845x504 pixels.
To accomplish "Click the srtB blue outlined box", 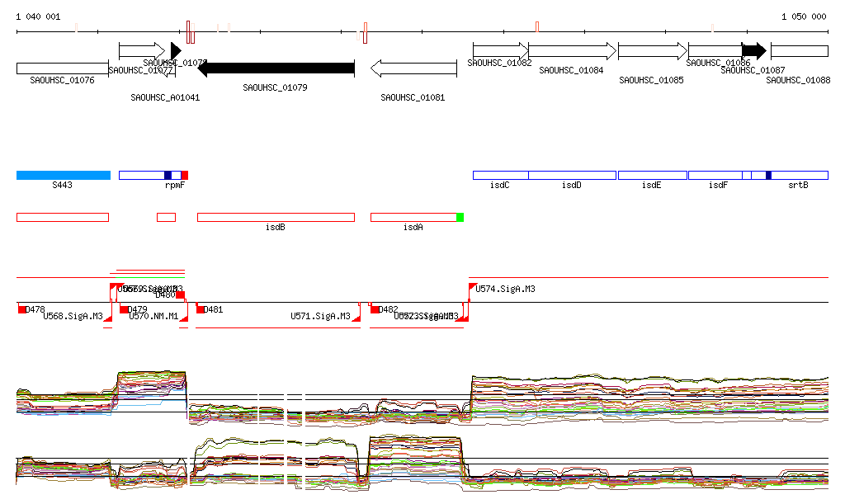I will coord(800,175).
